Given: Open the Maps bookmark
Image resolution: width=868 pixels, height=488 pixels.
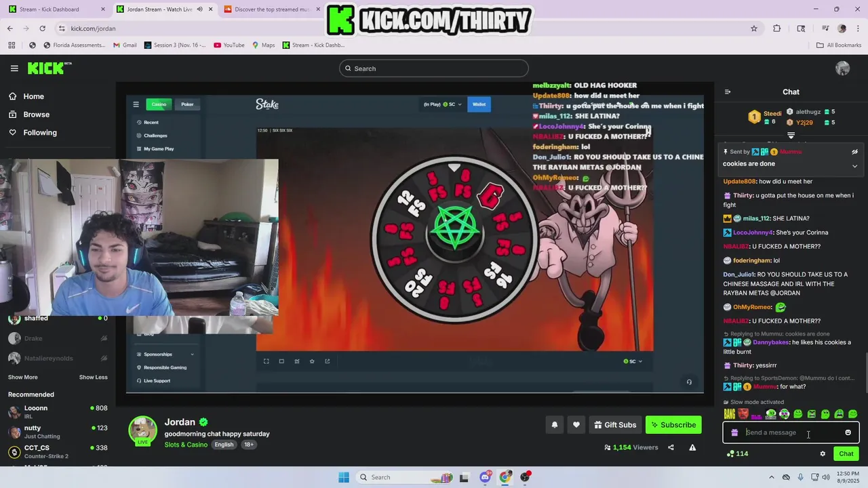Looking at the screenshot, I should pyautogui.click(x=264, y=45).
